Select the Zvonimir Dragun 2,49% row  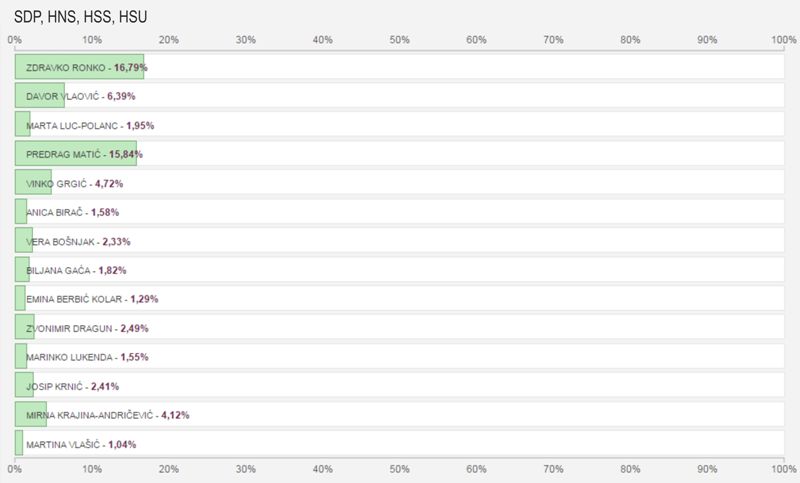(x=399, y=327)
